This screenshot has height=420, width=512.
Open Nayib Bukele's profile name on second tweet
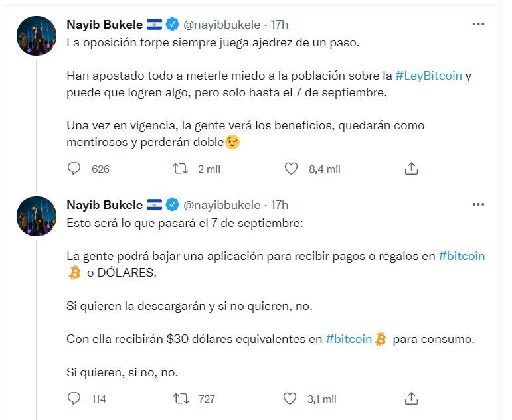click(104, 205)
